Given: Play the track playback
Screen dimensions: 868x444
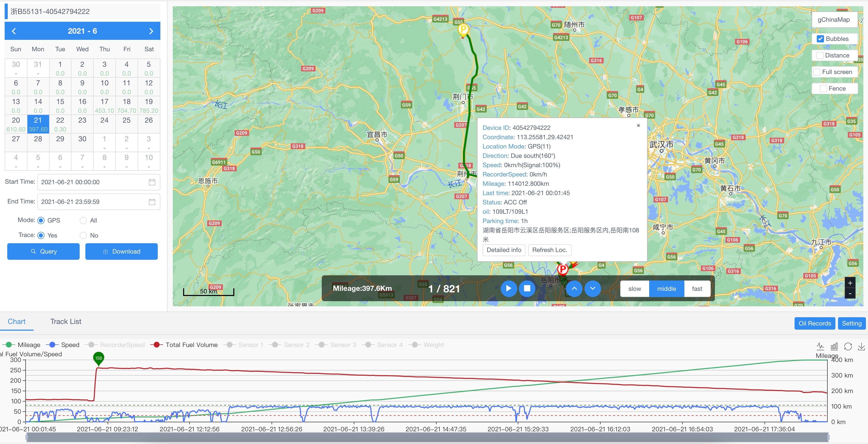Looking at the screenshot, I should coord(509,288).
